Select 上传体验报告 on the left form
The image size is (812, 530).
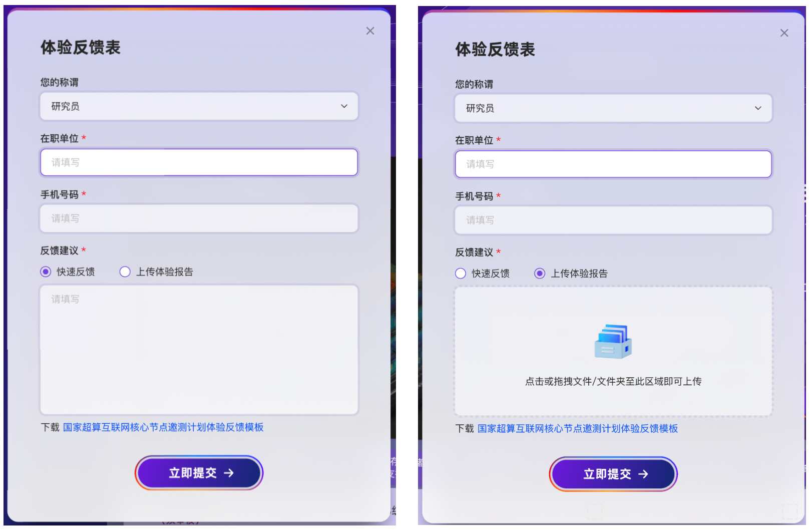[x=125, y=272]
